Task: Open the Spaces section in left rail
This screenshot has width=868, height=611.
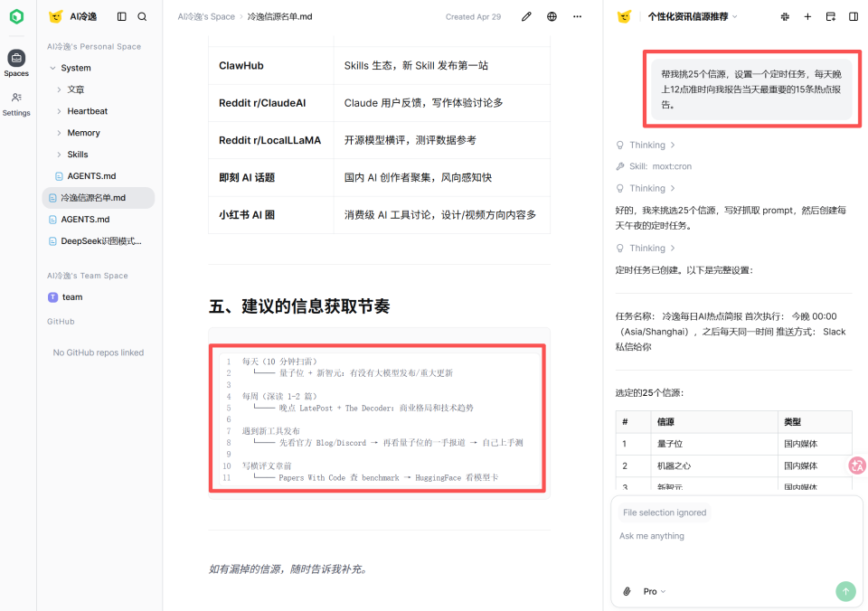Action: (16, 63)
